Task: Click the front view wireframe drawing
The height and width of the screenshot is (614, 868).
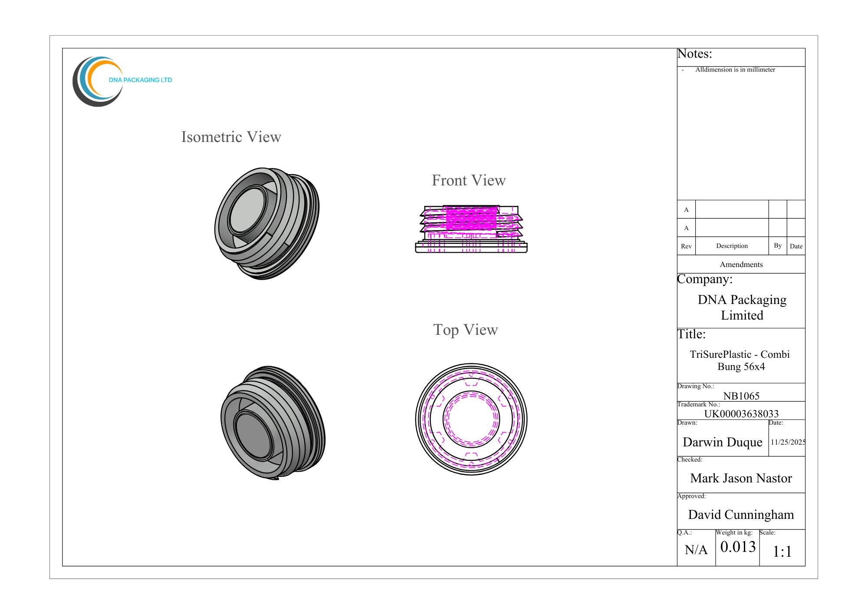Action: pyautogui.click(x=471, y=229)
